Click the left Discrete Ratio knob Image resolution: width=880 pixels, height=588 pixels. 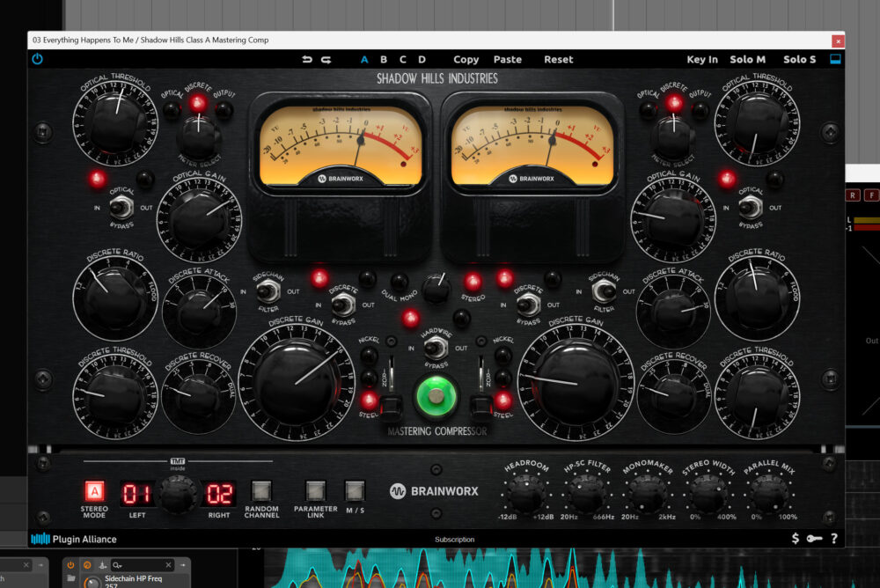(x=115, y=298)
